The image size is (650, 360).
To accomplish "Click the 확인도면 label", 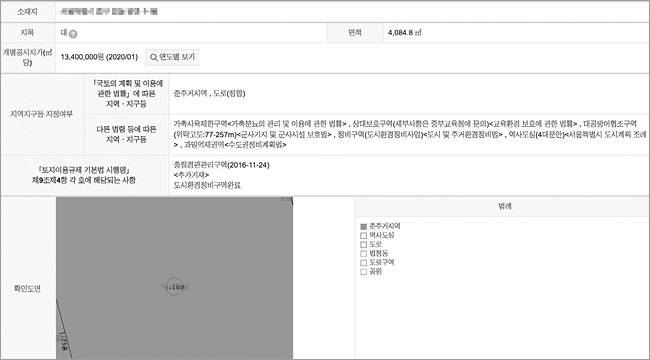I will pos(27,289).
